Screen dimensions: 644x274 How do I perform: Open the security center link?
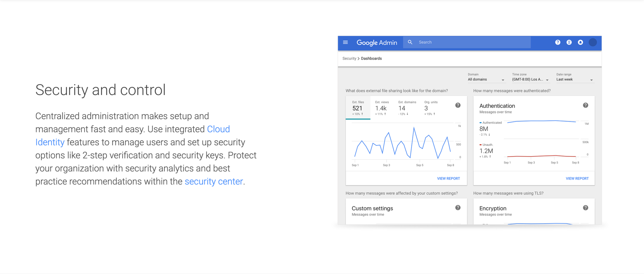tap(214, 182)
